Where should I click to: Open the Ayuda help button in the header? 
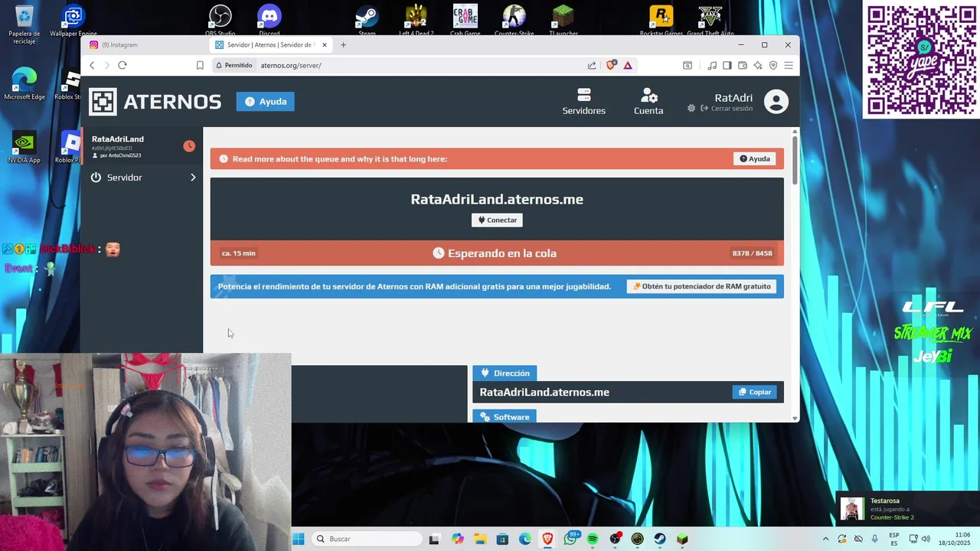coord(265,102)
